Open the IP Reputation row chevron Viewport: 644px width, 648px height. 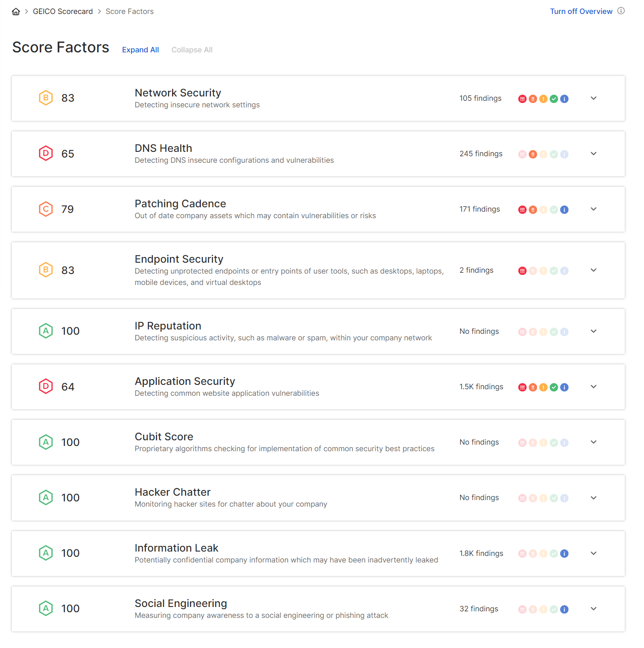[593, 331]
